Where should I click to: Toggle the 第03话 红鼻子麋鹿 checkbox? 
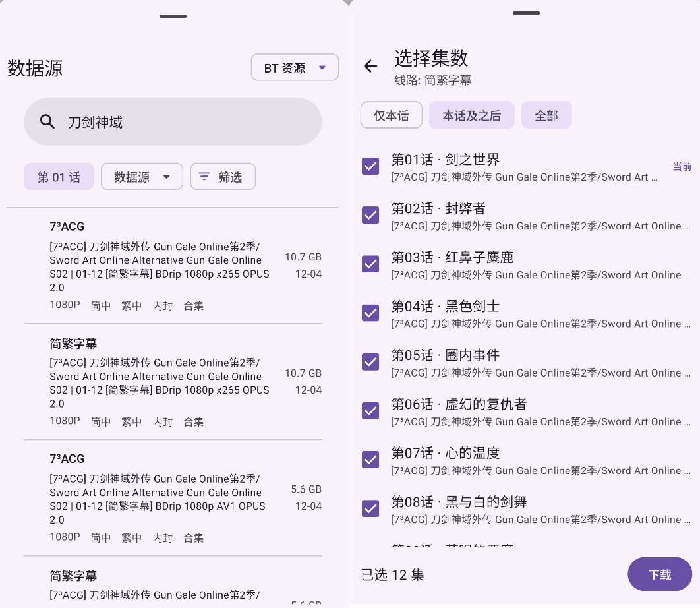[x=370, y=264]
